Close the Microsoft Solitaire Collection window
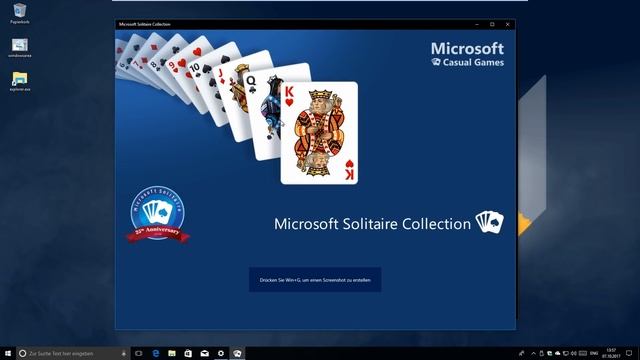Screen dimensions: 640x360 tap(508, 24)
